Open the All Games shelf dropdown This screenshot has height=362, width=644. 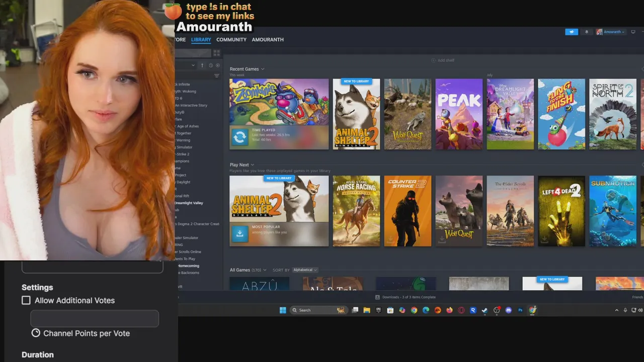pos(265,270)
